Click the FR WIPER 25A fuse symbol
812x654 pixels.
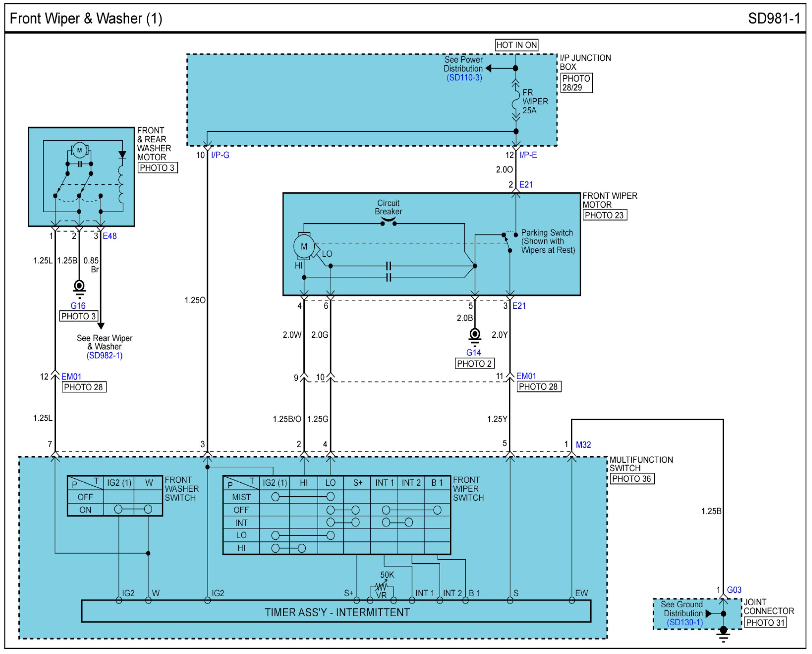pos(516,102)
